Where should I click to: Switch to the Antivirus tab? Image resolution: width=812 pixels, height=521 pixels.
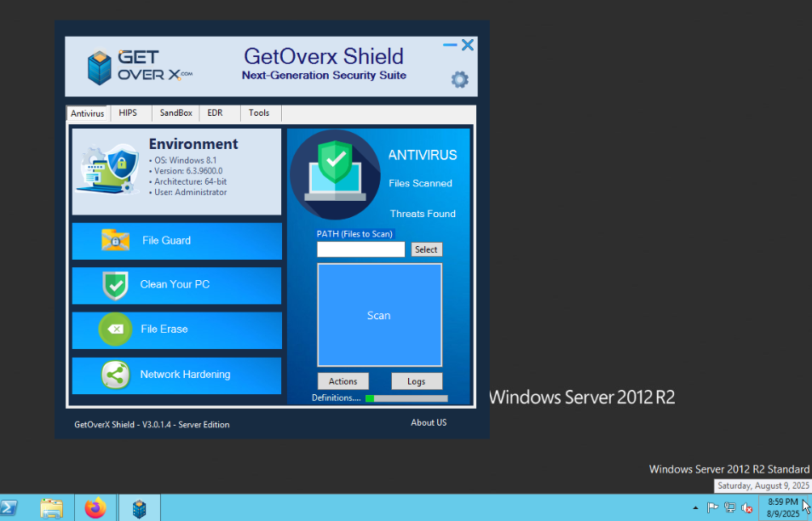pos(88,113)
